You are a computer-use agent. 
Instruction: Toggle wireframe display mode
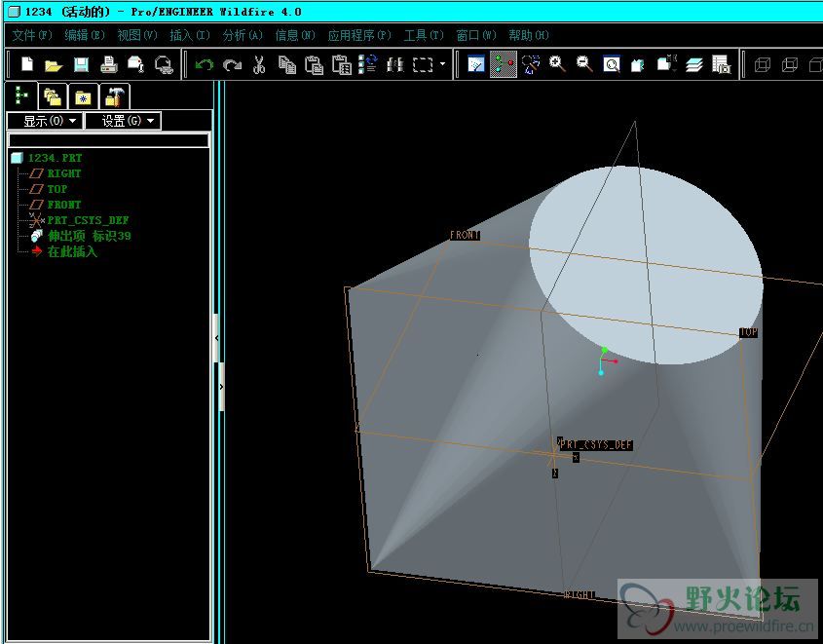click(763, 64)
